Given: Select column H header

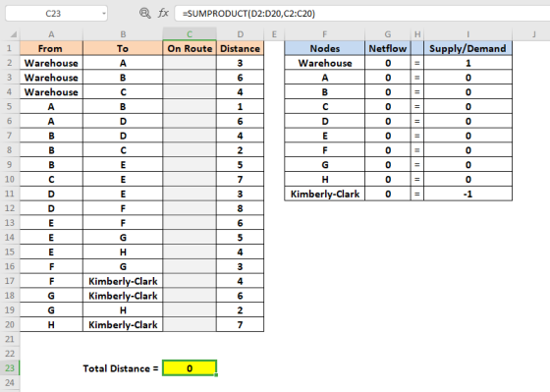Looking at the screenshot, I should point(417,34).
